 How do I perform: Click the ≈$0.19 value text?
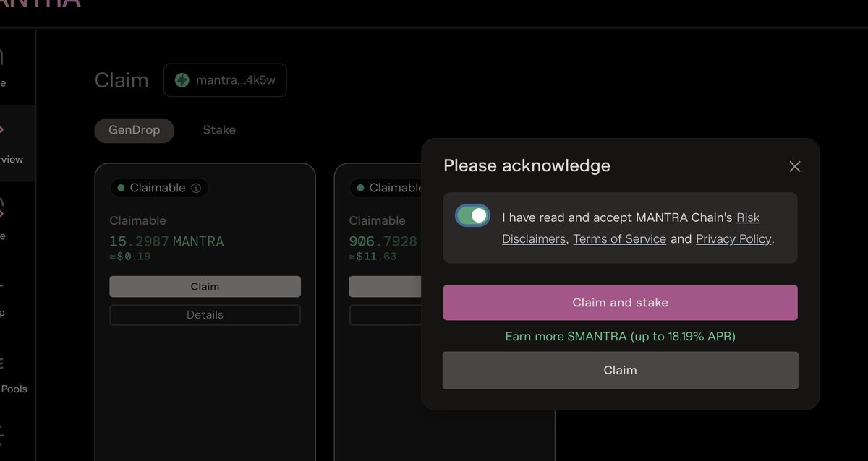130,257
